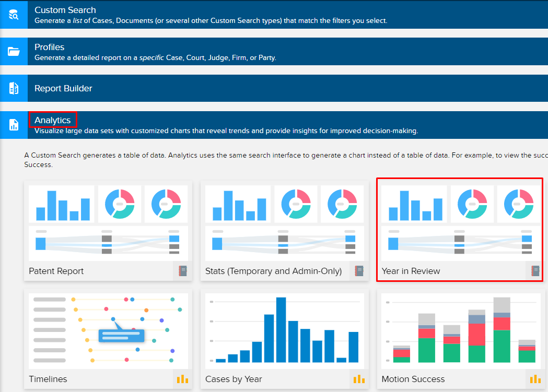Viewport: 548px width, 392px height.
Task: Click the Analytics description text
Action: click(226, 131)
